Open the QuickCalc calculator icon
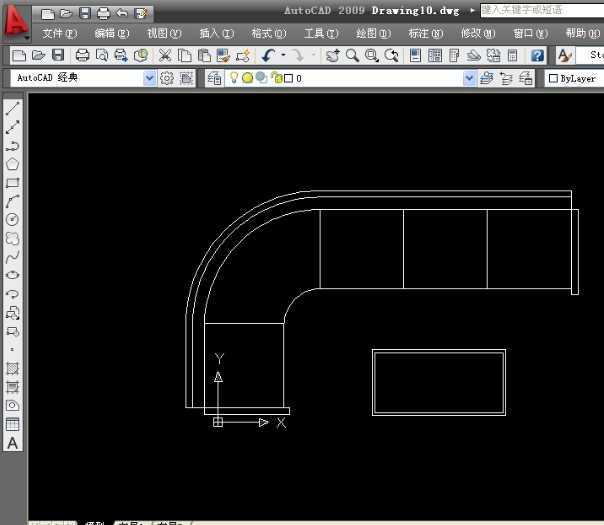 click(513, 56)
